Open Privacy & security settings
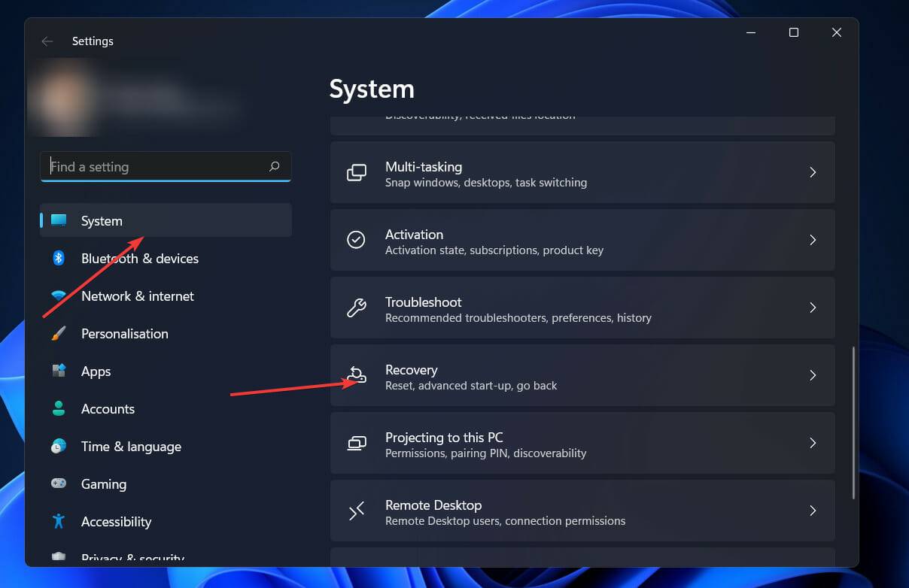Screen dimensions: 909x588 click(x=132, y=556)
